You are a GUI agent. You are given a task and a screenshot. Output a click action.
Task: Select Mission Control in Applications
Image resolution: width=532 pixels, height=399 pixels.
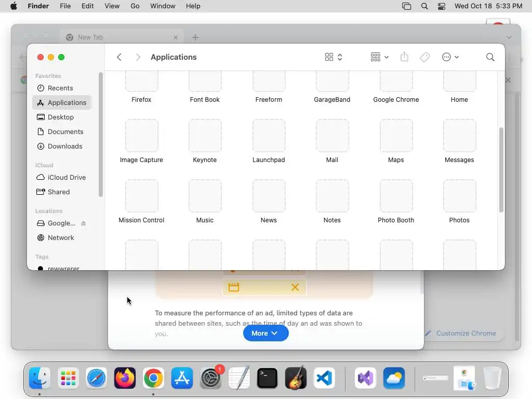coord(141,196)
